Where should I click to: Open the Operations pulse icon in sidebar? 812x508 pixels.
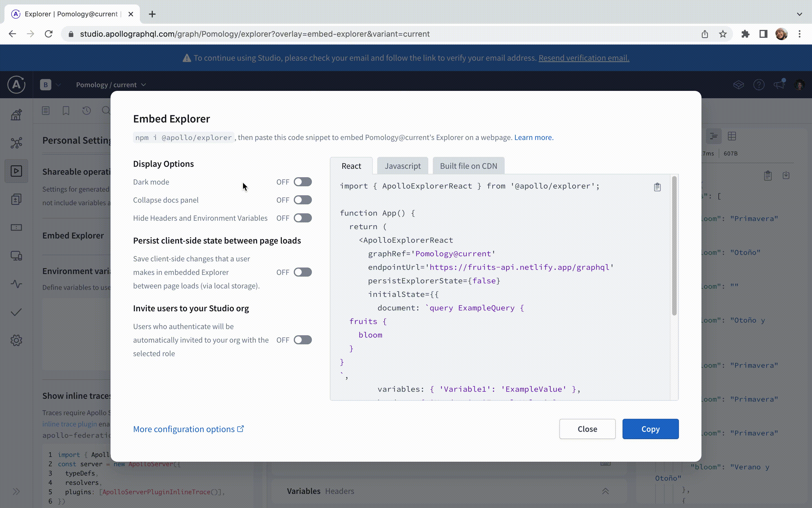pos(16,284)
